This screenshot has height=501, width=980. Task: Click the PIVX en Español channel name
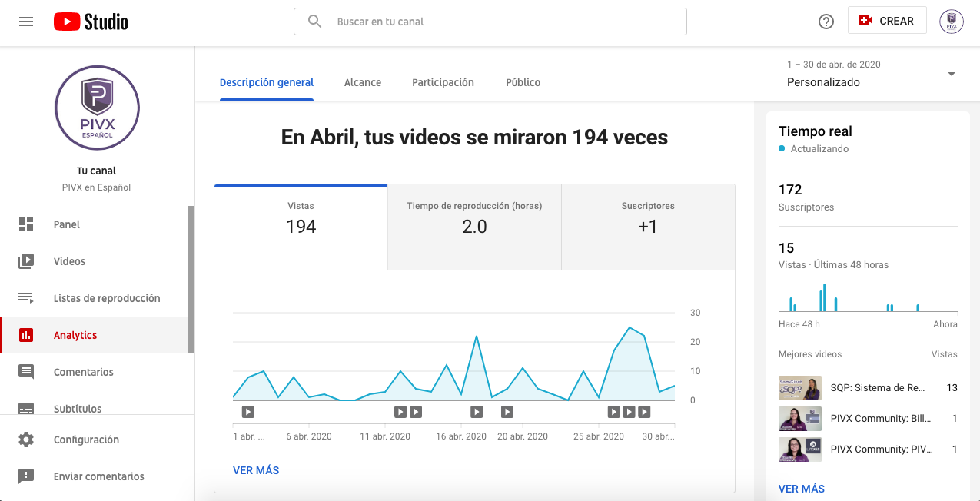97,187
